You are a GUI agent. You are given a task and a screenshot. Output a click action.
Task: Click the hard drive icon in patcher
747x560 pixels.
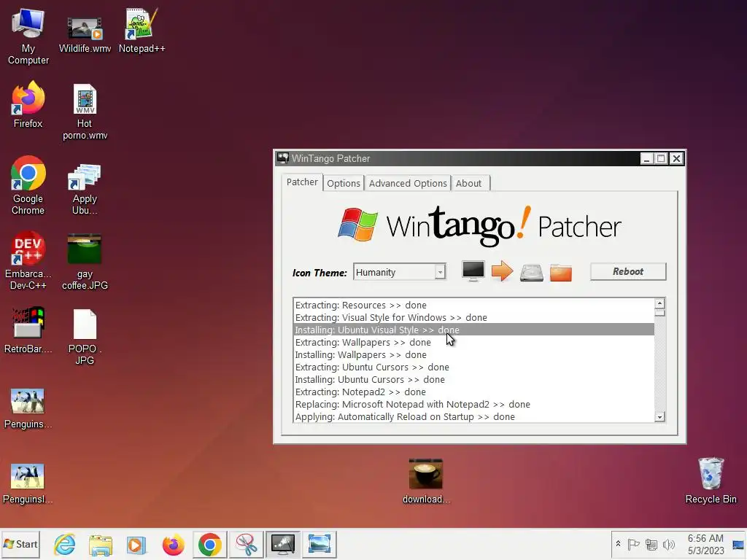point(532,273)
